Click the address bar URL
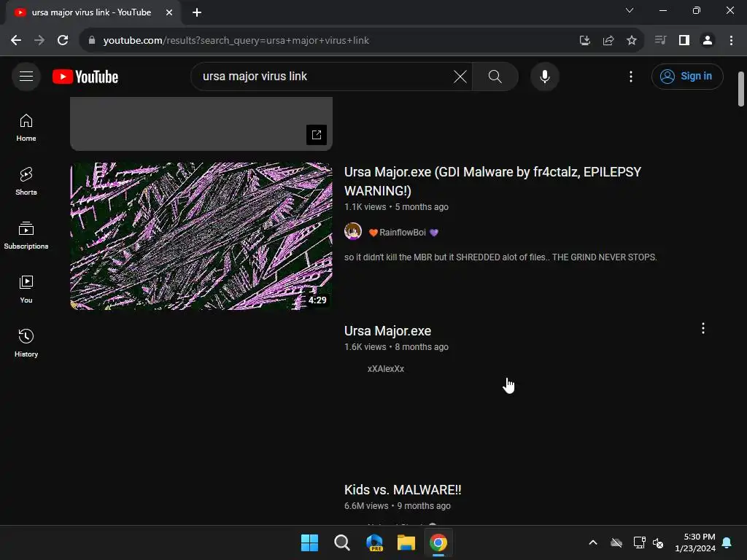This screenshot has width=747, height=560. point(236,41)
